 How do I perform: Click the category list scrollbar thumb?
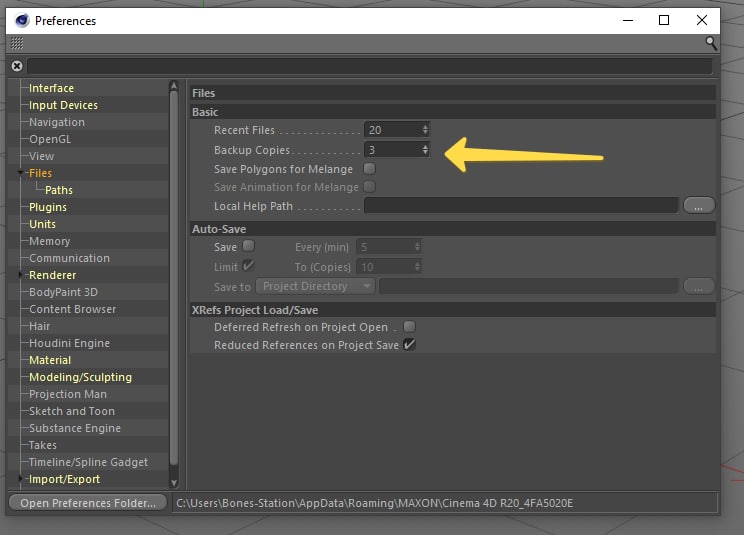point(174,277)
